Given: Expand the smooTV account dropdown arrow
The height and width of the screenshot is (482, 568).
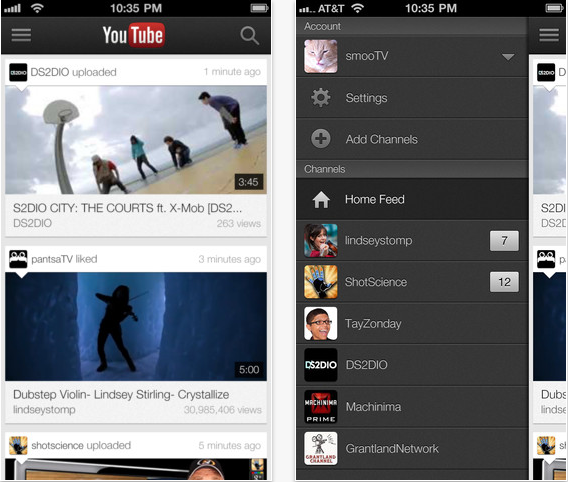Looking at the screenshot, I should 508,57.
